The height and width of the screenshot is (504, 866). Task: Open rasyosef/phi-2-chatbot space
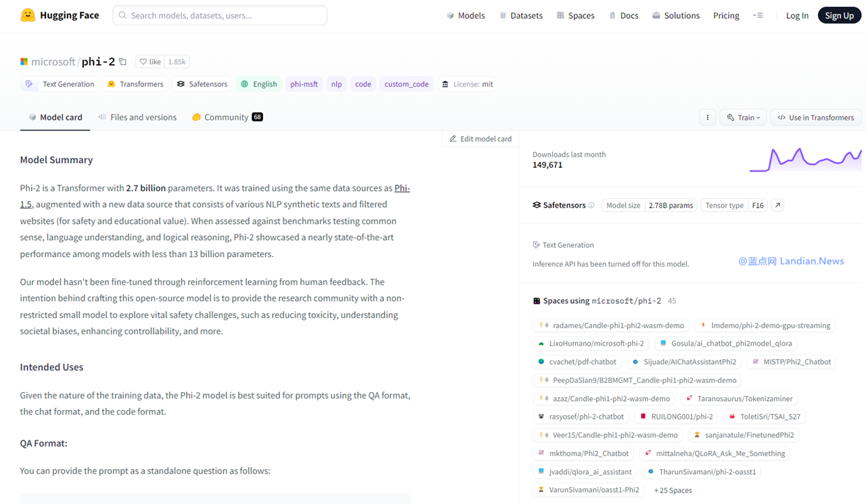coord(581,417)
